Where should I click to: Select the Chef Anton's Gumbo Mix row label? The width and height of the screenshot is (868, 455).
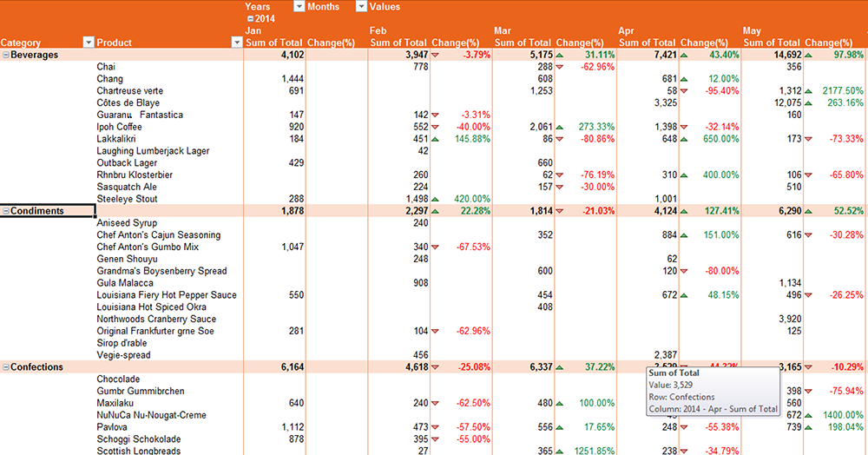146,247
